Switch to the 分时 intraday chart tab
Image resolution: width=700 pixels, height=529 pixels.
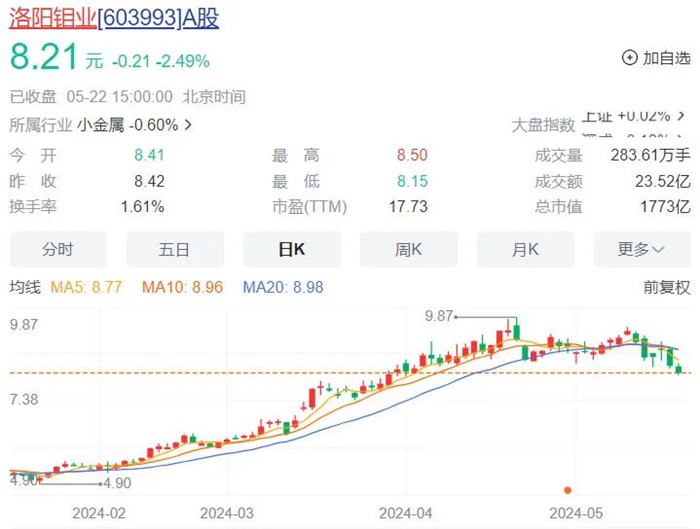58,249
